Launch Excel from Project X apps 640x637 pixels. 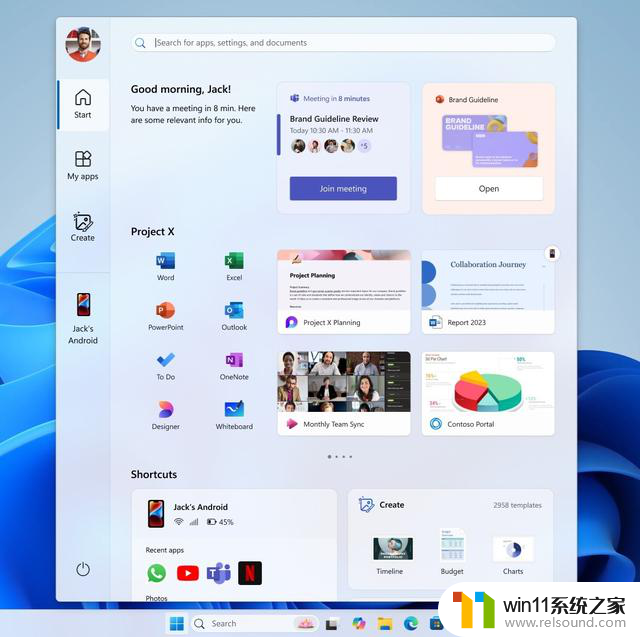coord(234,266)
